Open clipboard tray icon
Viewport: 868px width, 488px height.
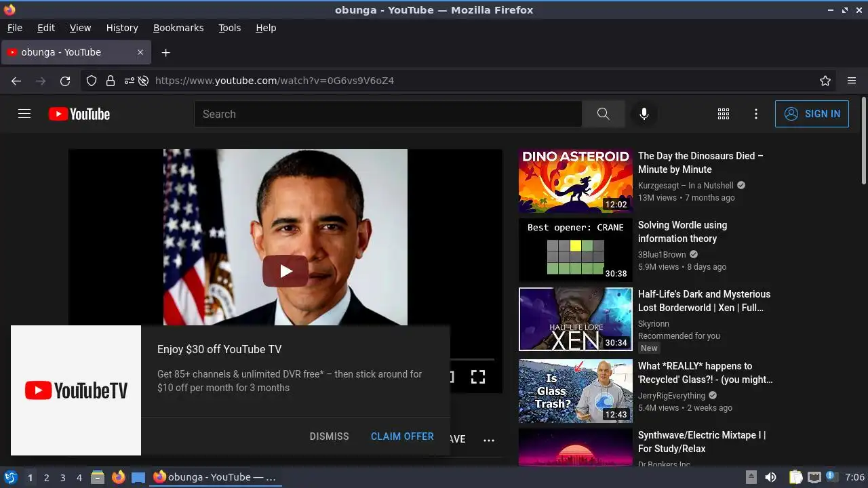tap(796, 477)
